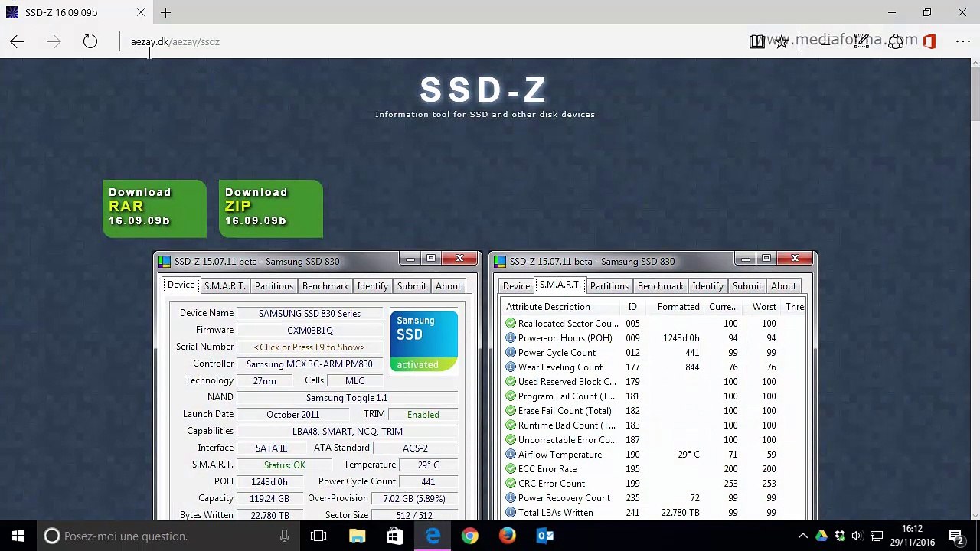Open Edge reading view
The image size is (980, 551).
[757, 42]
